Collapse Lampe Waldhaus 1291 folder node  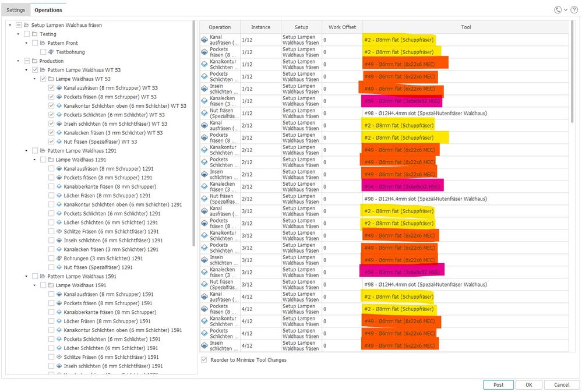tap(34, 160)
